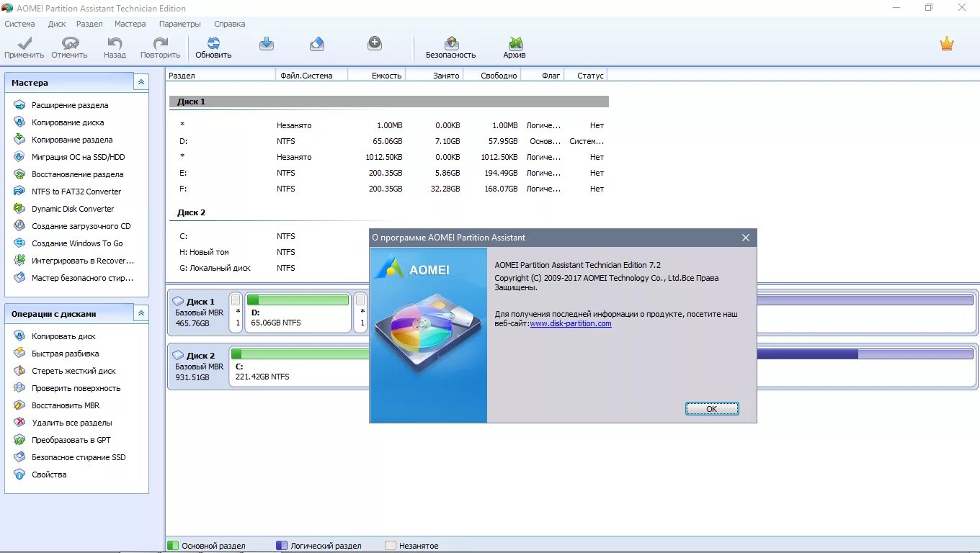Image resolution: width=980 pixels, height=553 pixels.
Task: Select Копировать диск operation
Action: tap(63, 336)
